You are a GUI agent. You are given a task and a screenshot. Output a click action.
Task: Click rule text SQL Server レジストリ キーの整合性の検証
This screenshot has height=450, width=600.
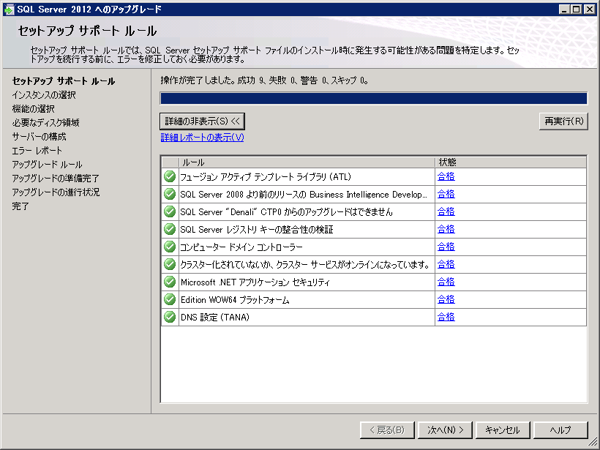(257, 230)
